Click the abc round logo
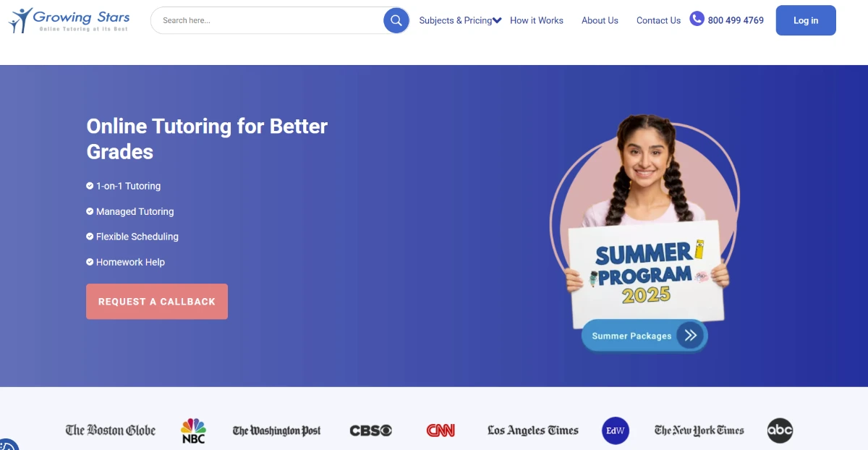Viewport: 868px width, 450px height. pyautogui.click(x=780, y=430)
